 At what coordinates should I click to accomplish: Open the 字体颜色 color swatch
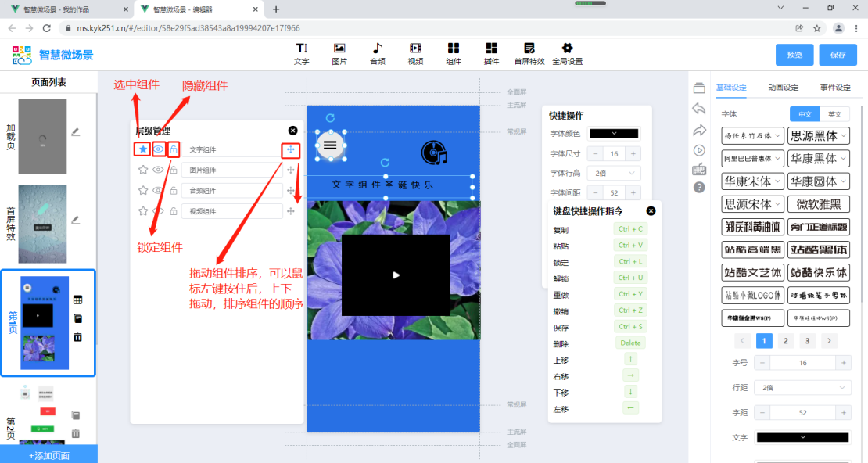(x=614, y=134)
